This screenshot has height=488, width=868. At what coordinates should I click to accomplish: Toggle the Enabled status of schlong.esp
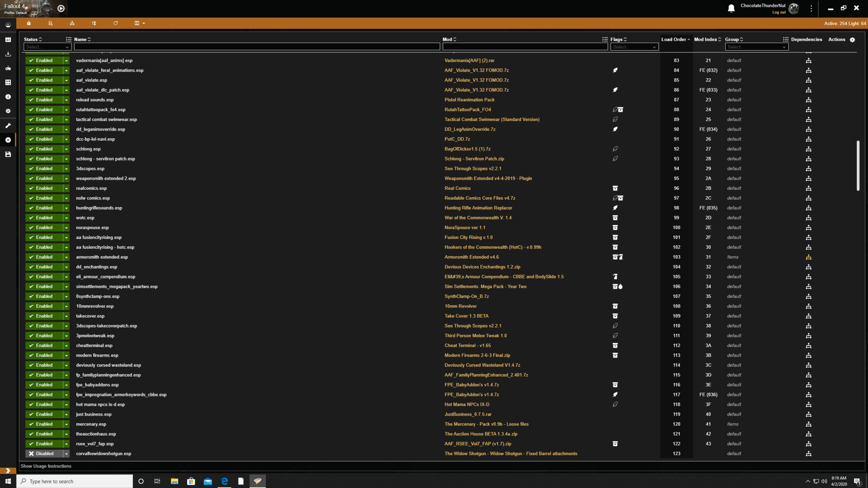point(44,149)
